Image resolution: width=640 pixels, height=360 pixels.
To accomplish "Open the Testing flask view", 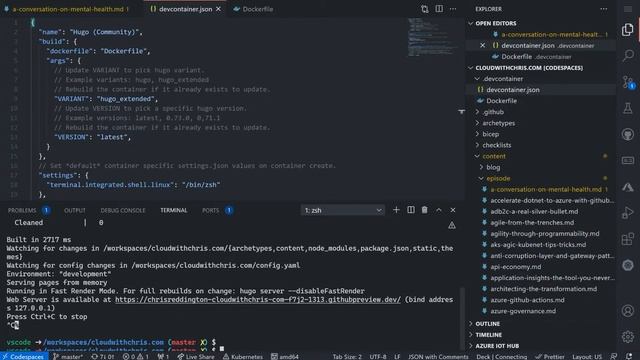I will (x=628, y=108).
